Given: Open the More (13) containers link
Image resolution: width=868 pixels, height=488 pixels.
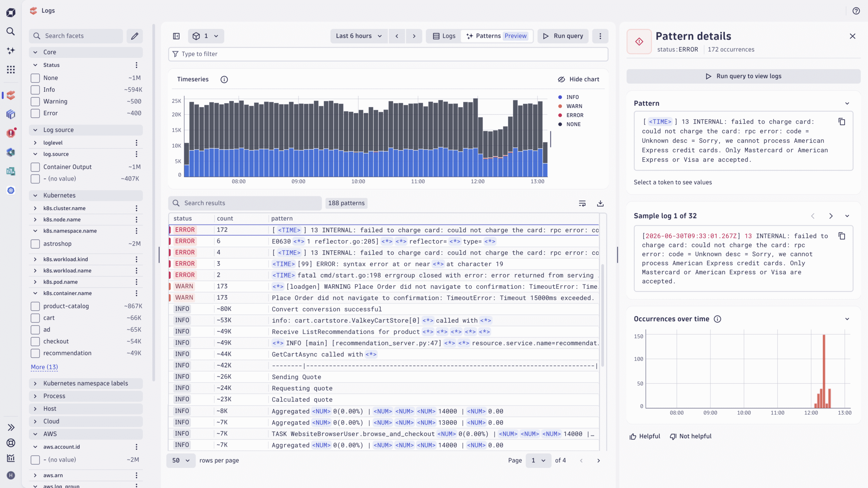Looking at the screenshot, I should 44,367.
